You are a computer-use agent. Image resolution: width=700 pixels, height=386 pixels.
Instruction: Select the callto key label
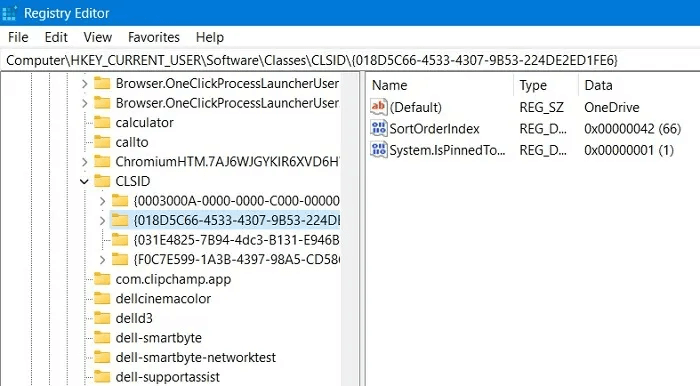(x=132, y=142)
